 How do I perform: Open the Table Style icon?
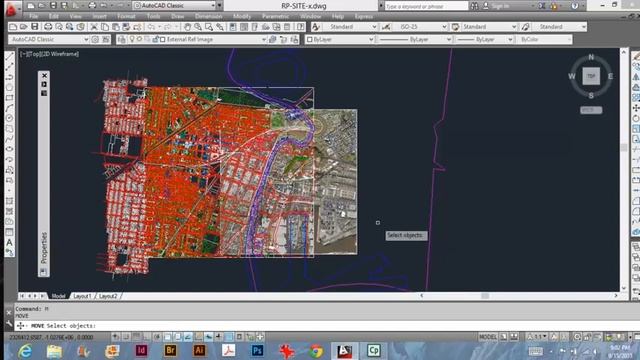(456, 27)
